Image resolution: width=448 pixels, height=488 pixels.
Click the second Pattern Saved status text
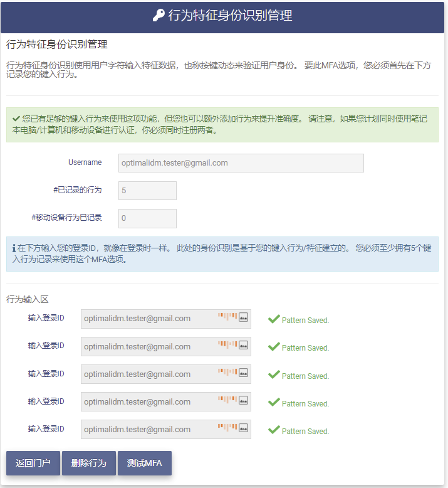pyautogui.click(x=305, y=348)
